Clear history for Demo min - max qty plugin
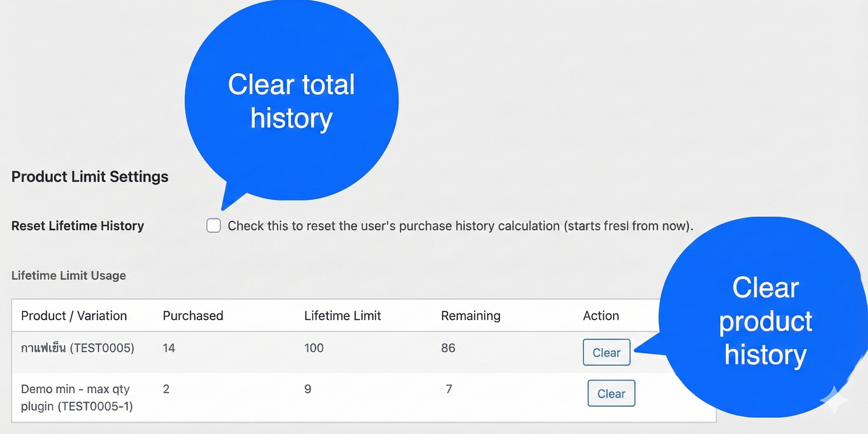Image resolution: width=868 pixels, height=434 pixels. coord(611,394)
